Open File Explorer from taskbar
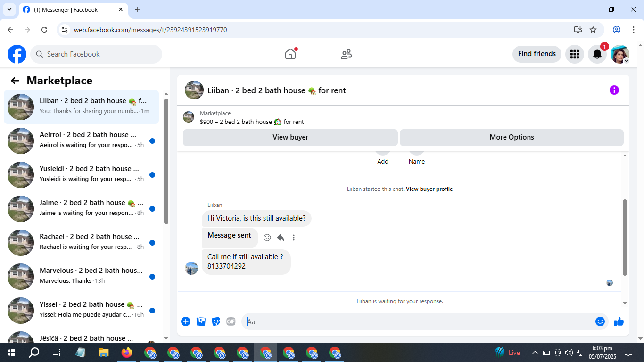This screenshot has height=362, width=644. pos(103,353)
